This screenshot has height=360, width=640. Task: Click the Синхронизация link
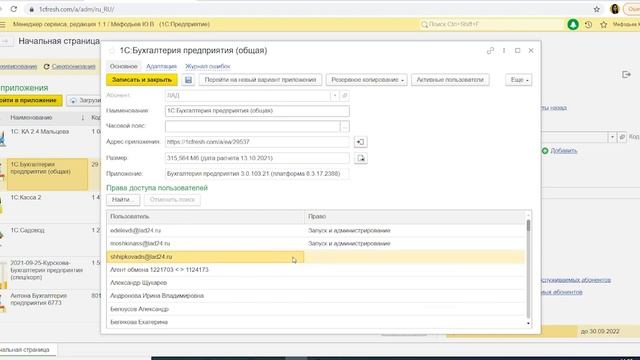[x=73, y=67]
